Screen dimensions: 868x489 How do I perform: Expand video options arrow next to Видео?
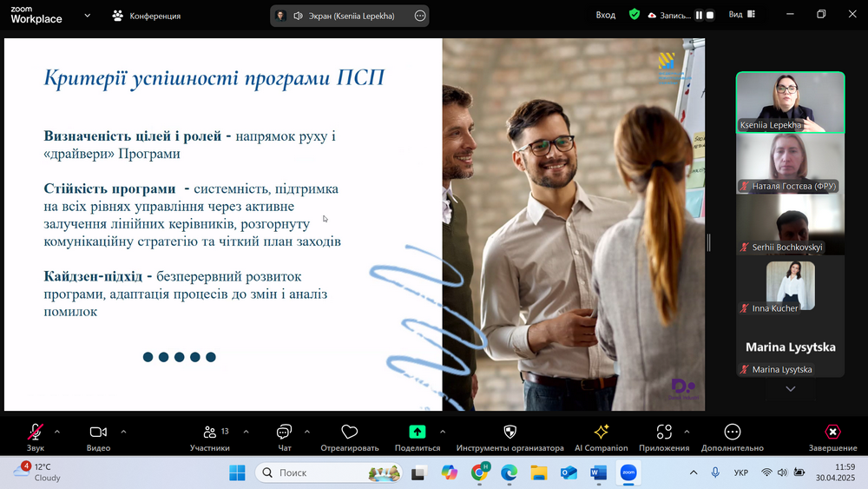123,431
